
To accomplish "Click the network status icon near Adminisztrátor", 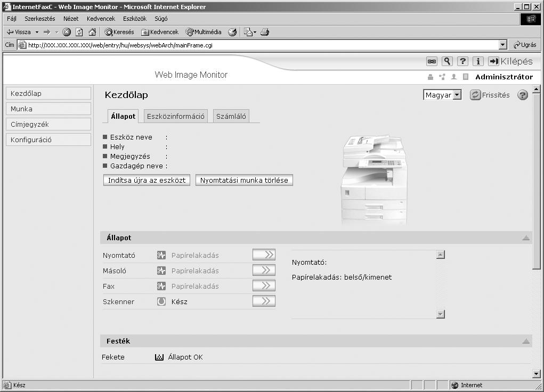I will [442, 77].
